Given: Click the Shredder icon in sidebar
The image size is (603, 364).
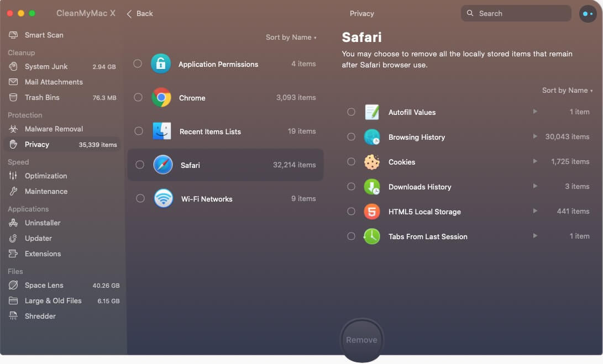Looking at the screenshot, I should pyautogui.click(x=13, y=316).
